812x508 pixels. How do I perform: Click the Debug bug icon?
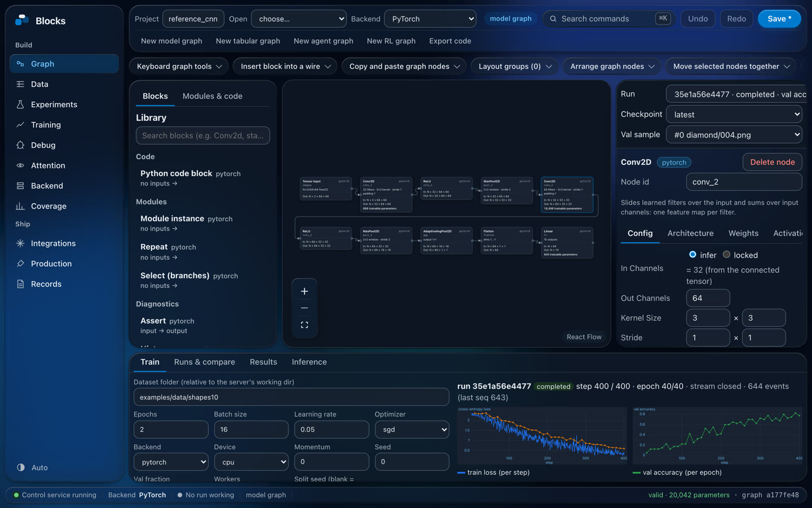tap(20, 145)
